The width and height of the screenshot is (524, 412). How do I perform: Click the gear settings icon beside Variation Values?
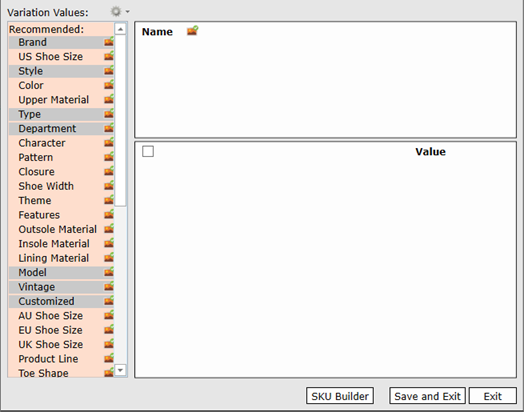(x=116, y=12)
